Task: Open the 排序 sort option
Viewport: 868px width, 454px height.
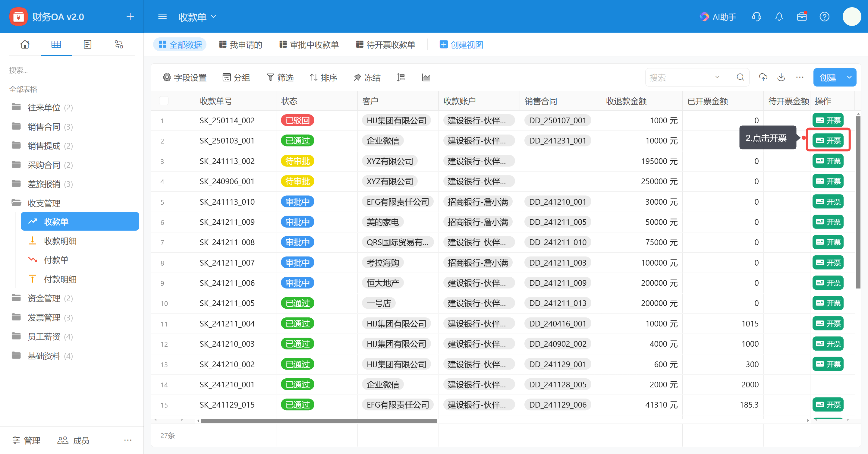Action: [x=323, y=77]
